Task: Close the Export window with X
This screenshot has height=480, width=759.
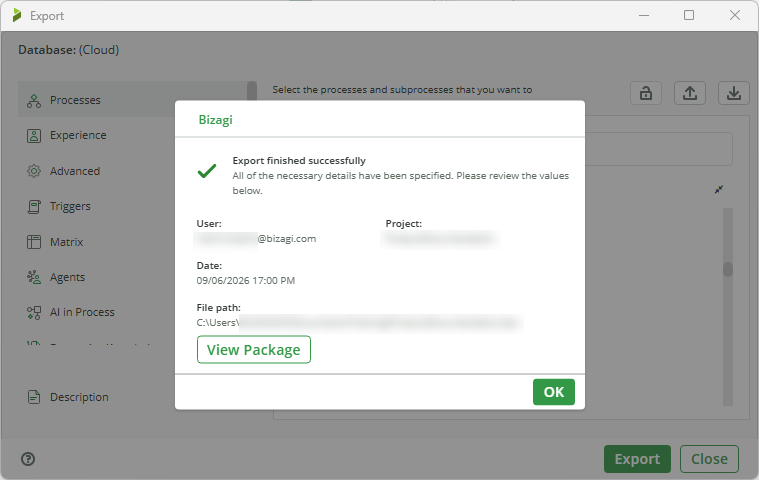Action: click(735, 15)
